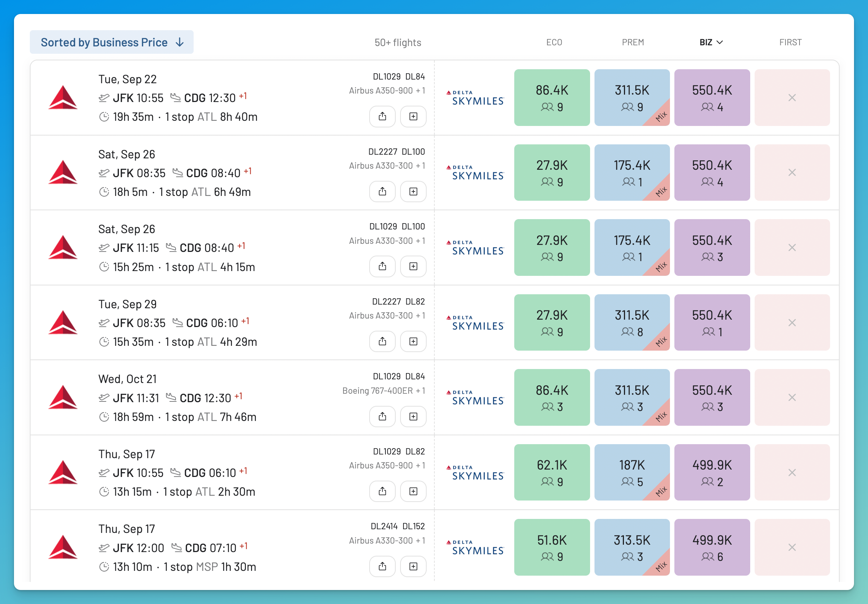868x604 pixels.
Task: Click Delta logo on Tue Sep 22 row
Action: tap(63, 97)
